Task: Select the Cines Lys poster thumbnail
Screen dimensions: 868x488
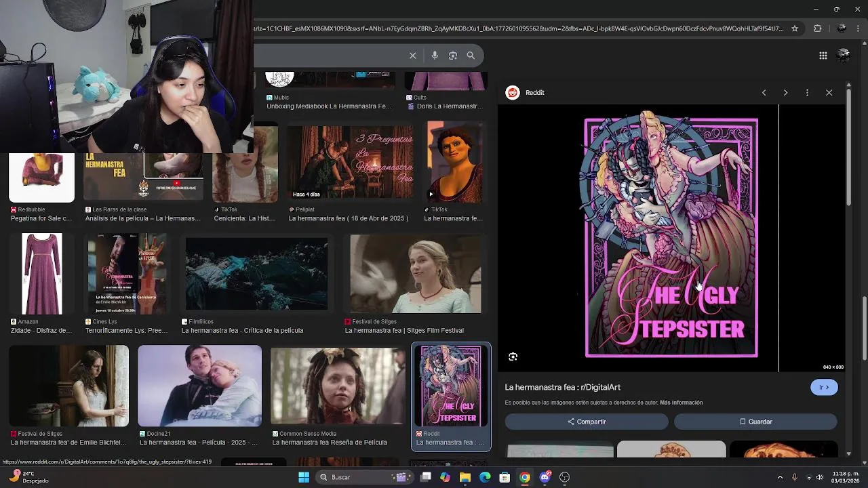Action: point(127,274)
